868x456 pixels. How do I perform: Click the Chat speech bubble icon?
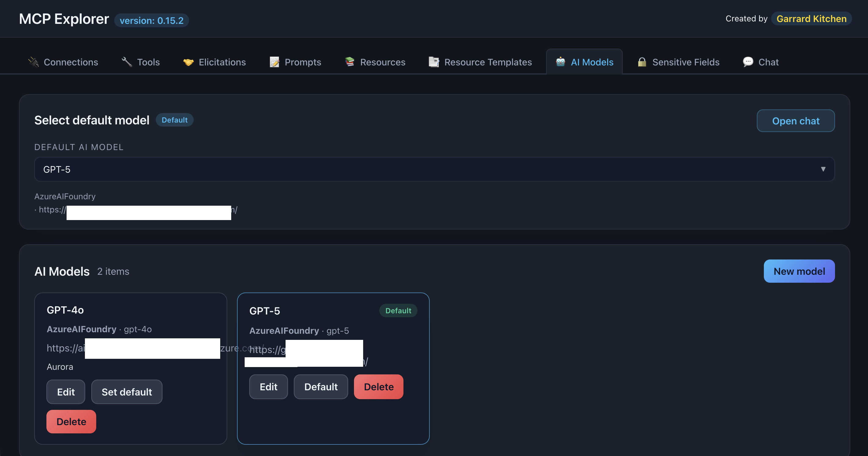click(748, 62)
